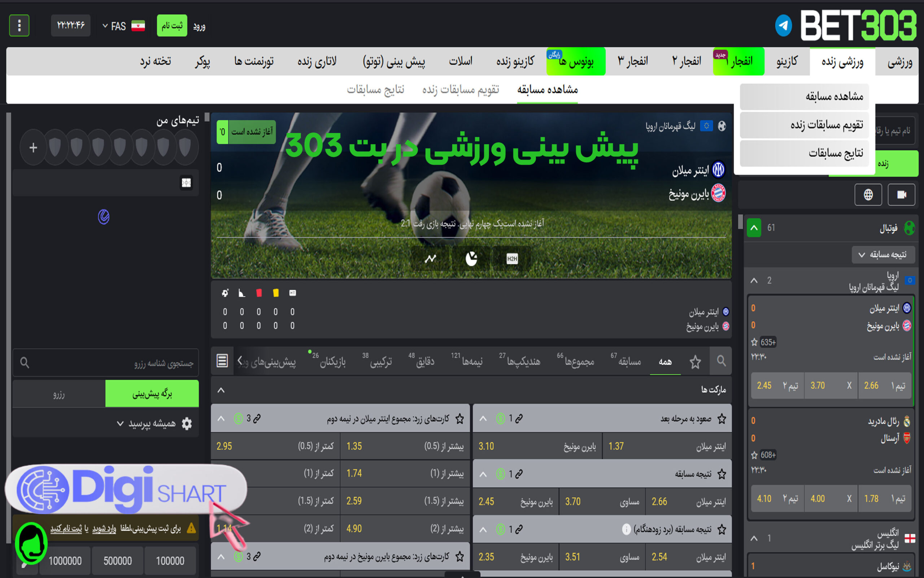Image resolution: width=924 pixels, height=578 pixels.
Task: Open the کازینو navigation item
Action: (787, 61)
